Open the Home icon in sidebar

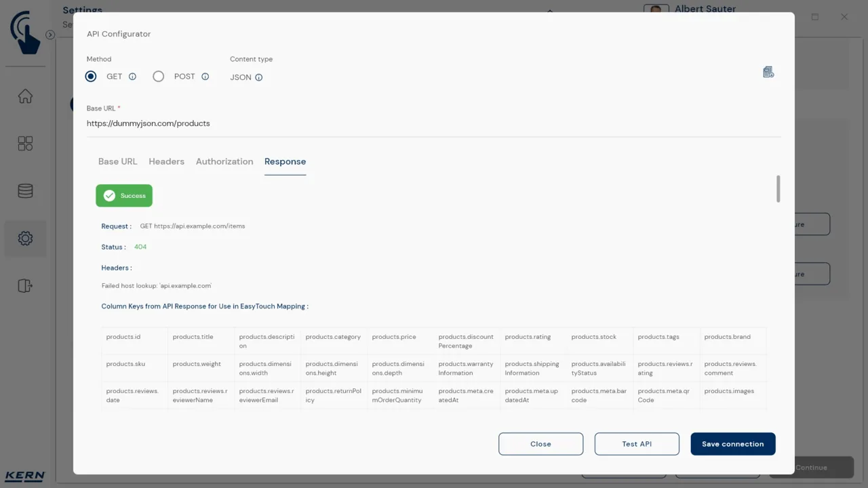[x=25, y=96]
